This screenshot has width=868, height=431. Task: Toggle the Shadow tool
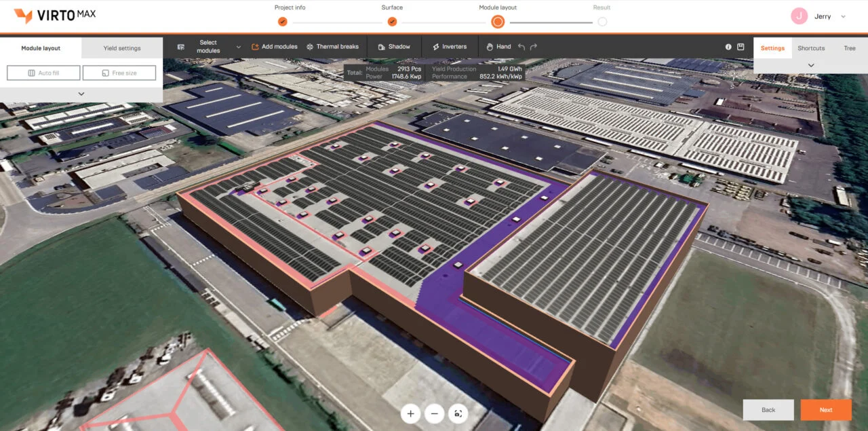coord(393,47)
